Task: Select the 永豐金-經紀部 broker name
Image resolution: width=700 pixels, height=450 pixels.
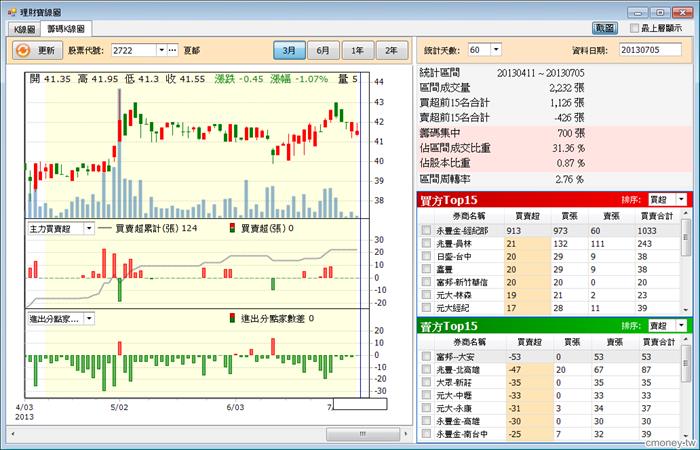Action: point(462,231)
